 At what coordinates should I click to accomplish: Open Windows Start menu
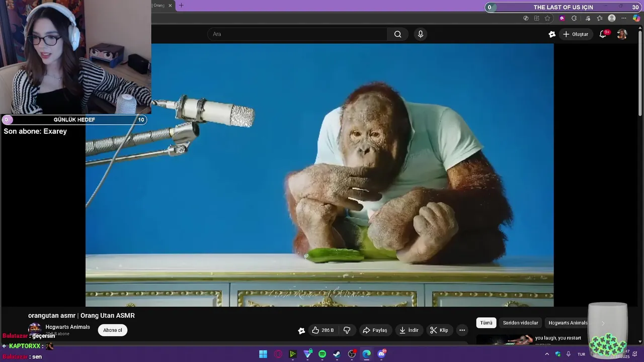263,354
